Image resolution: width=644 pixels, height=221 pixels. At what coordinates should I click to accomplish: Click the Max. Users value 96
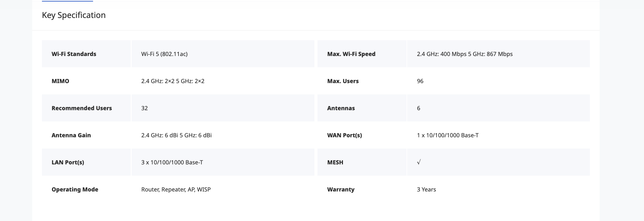(420, 81)
